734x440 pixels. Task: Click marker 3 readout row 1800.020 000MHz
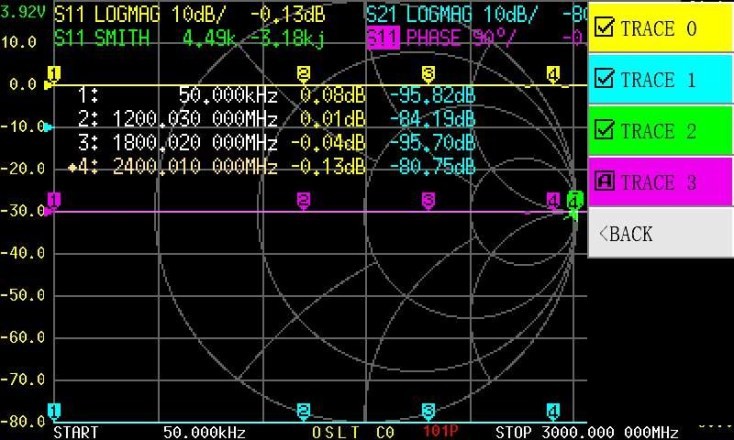tap(277, 142)
